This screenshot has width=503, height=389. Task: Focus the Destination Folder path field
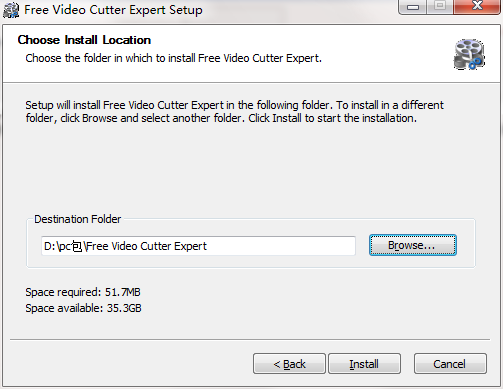coord(198,246)
